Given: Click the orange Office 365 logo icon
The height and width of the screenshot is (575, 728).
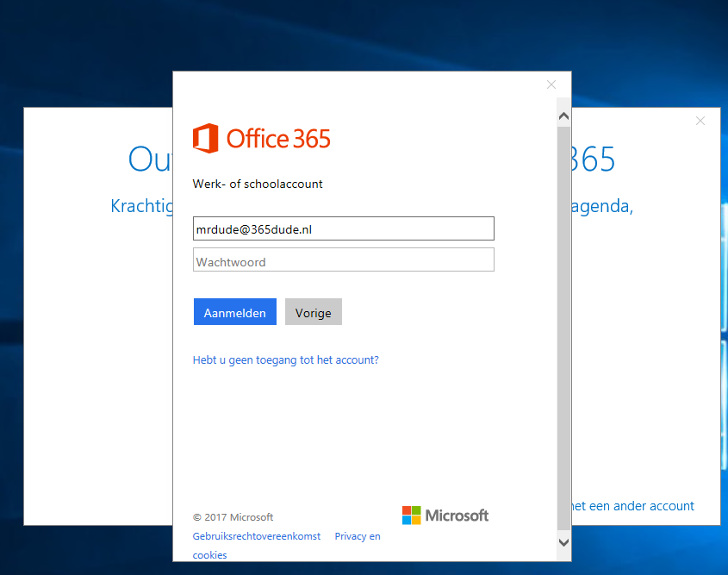Looking at the screenshot, I should click(205, 138).
